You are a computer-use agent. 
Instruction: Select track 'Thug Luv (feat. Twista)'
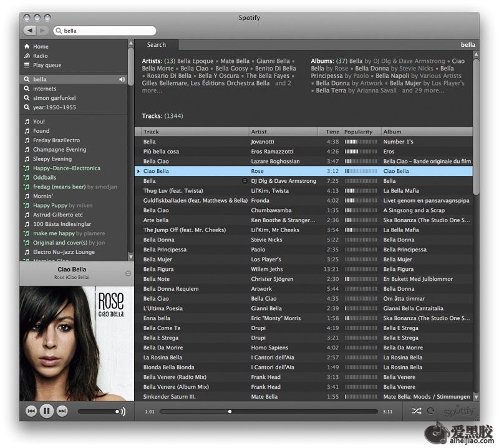coord(173,191)
